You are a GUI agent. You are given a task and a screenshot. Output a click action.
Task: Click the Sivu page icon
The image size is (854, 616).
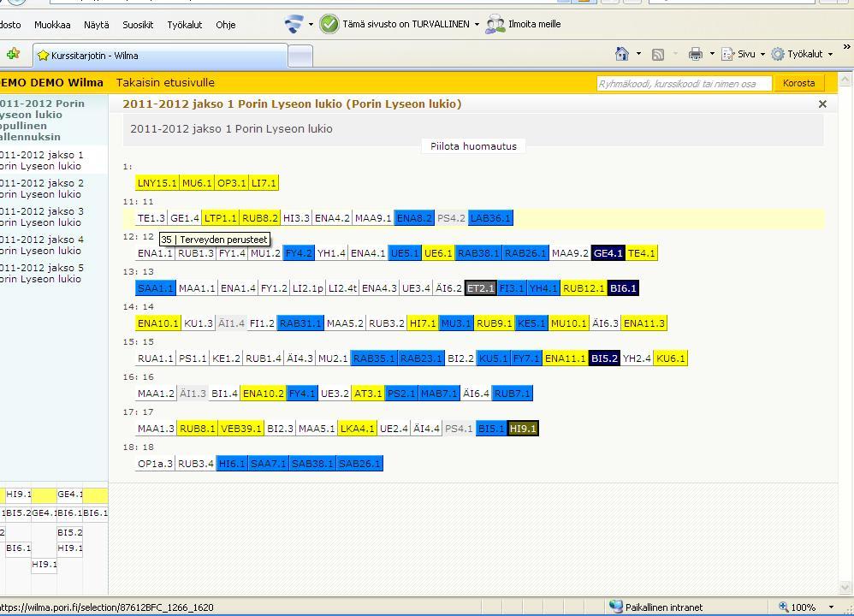pos(728,54)
